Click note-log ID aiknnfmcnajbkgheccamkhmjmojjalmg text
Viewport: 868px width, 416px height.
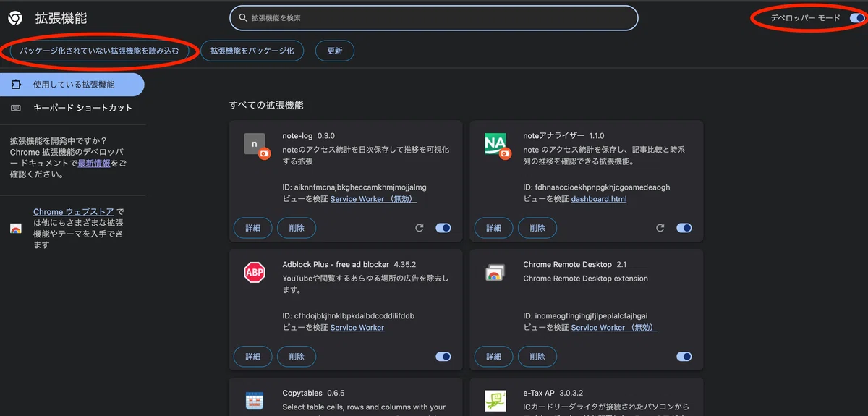pyautogui.click(x=354, y=187)
